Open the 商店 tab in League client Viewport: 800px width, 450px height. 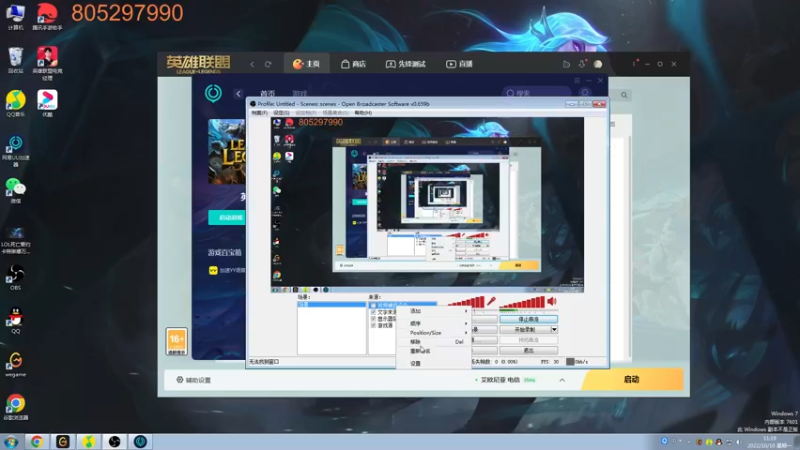(x=353, y=64)
